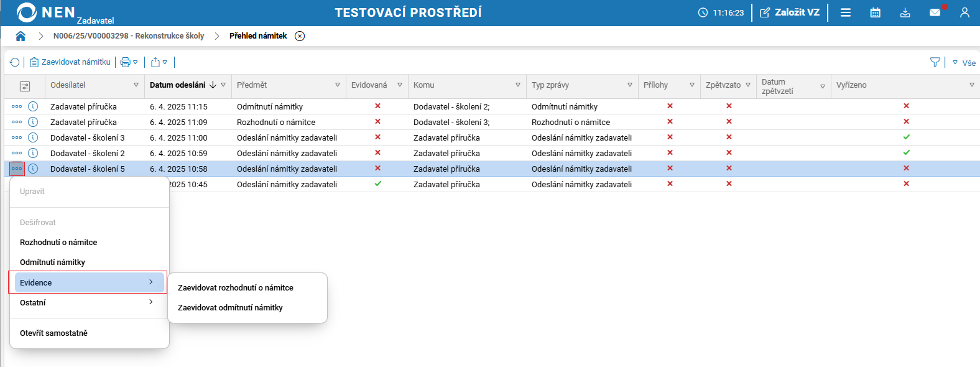Open the calendar icon in header

[x=876, y=12]
